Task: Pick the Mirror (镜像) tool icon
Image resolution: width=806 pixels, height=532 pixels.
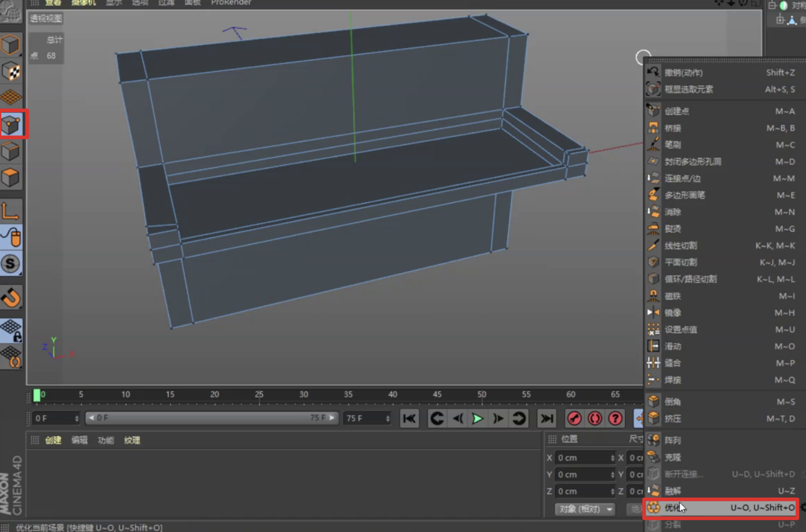Action: (x=653, y=313)
